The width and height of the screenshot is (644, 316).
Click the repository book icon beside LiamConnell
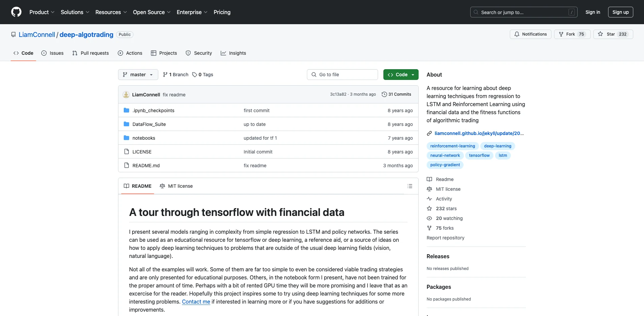point(13,35)
